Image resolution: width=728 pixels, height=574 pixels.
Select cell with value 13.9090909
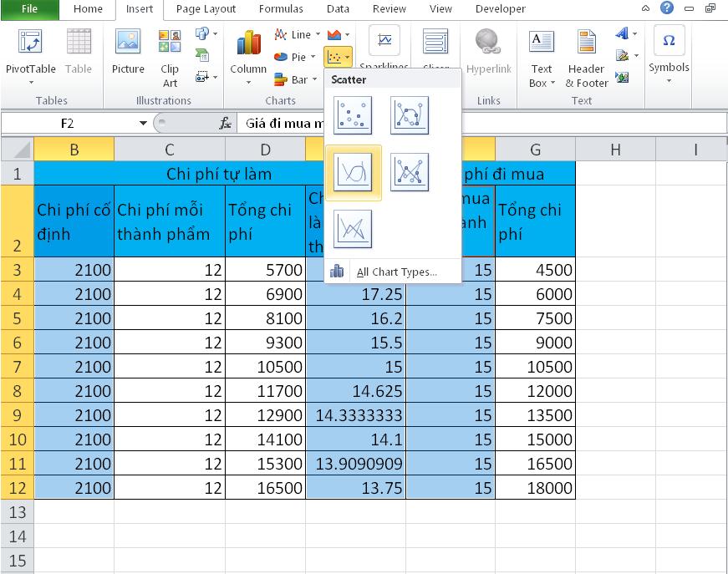click(356, 463)
